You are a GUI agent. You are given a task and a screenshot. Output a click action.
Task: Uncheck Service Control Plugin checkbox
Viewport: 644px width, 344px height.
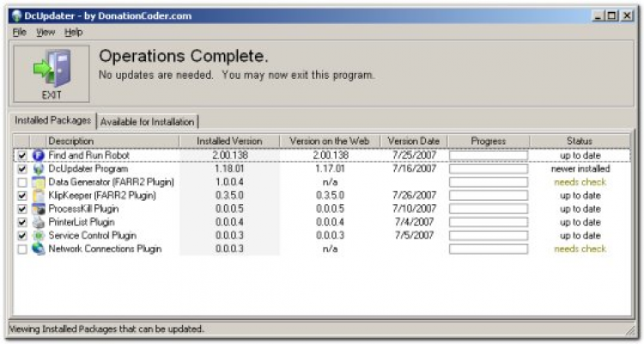pos(22,236)
